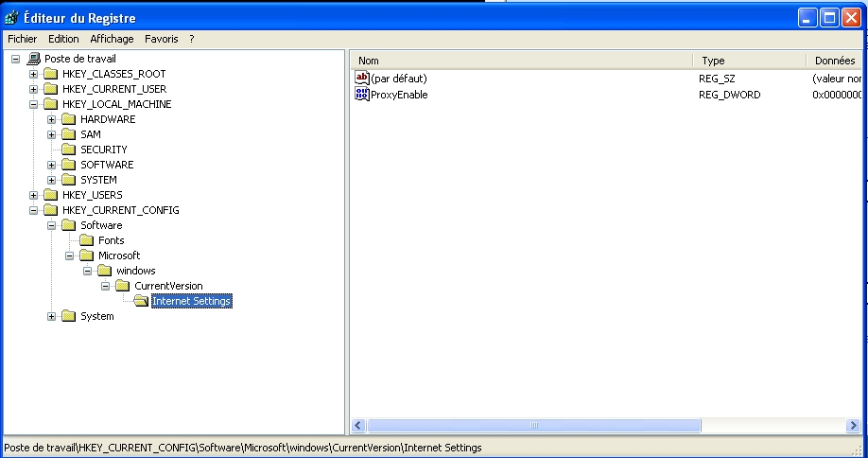Expand the SAM key
868x458 pixels.
(51, 134)
